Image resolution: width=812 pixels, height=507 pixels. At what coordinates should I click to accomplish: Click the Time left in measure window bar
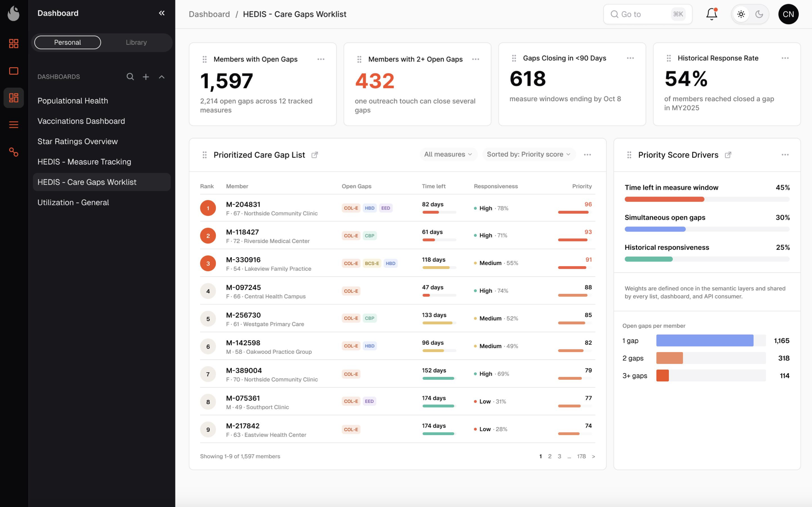tap(707, 199)
